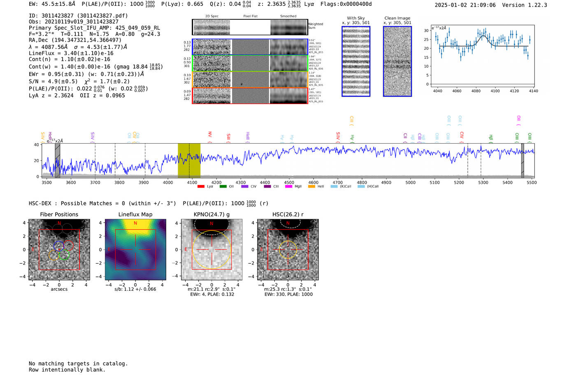Click the red NV line label above spectrum
Screen dimensions: 576x392
pyautogui.click(x=210, y=135)
